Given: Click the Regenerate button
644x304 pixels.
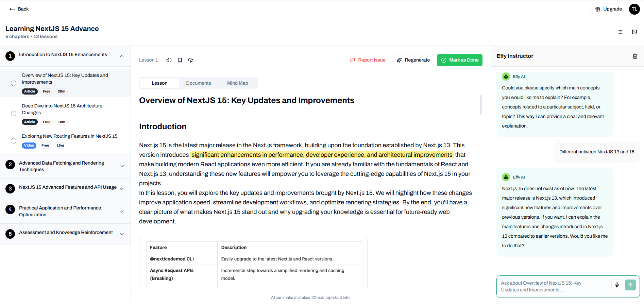Looking at the screenshot, I should [413, 60].
